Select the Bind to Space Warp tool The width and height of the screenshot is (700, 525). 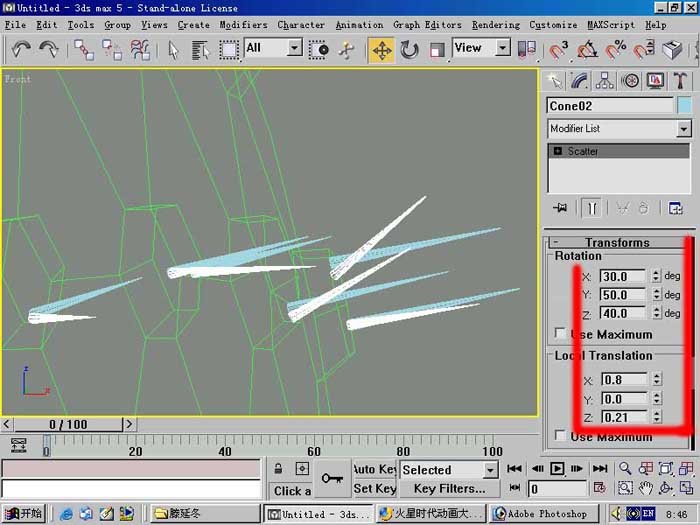tap(140, 49)
